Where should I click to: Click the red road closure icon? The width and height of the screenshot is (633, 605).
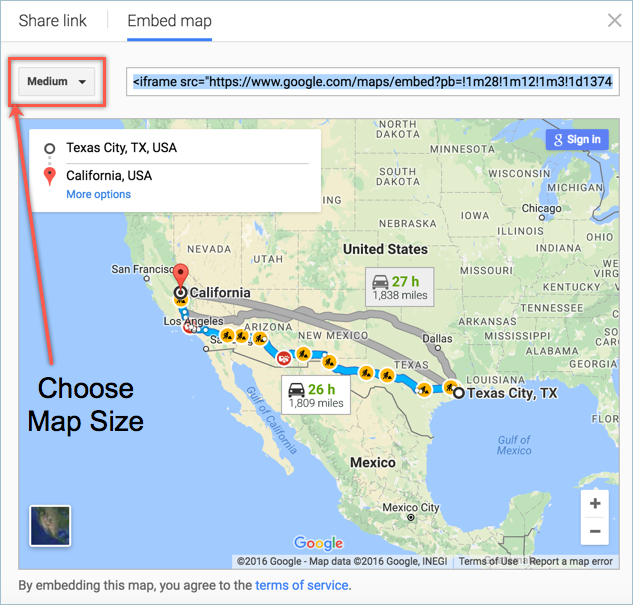(x=284, y=356)
